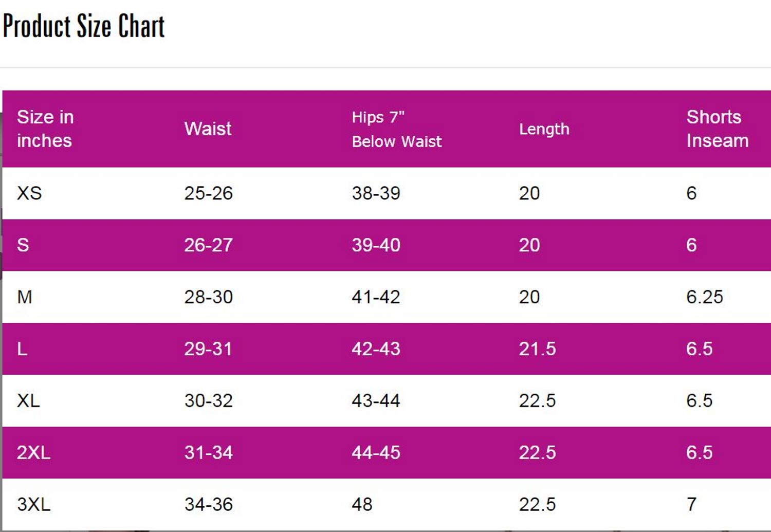Screen dimensions: 771x532
Task: Click the hips value 39-40
Action: (376, 245)
